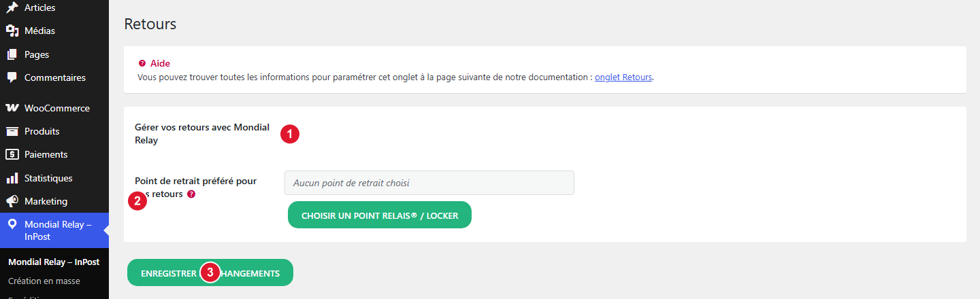This screenshot has height=299, width=980.
Task: Click the Retours page heading
Action: [x=150, y=24]
